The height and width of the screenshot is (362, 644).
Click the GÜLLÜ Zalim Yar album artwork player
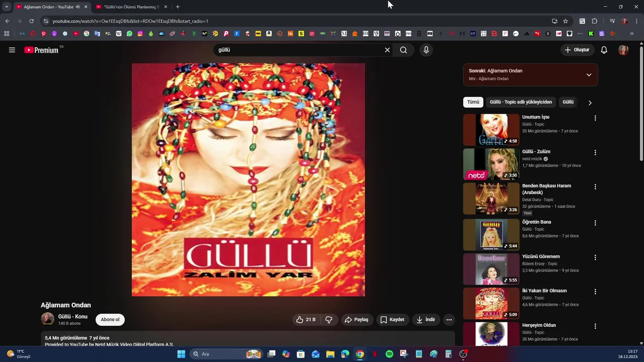point(248,179)
